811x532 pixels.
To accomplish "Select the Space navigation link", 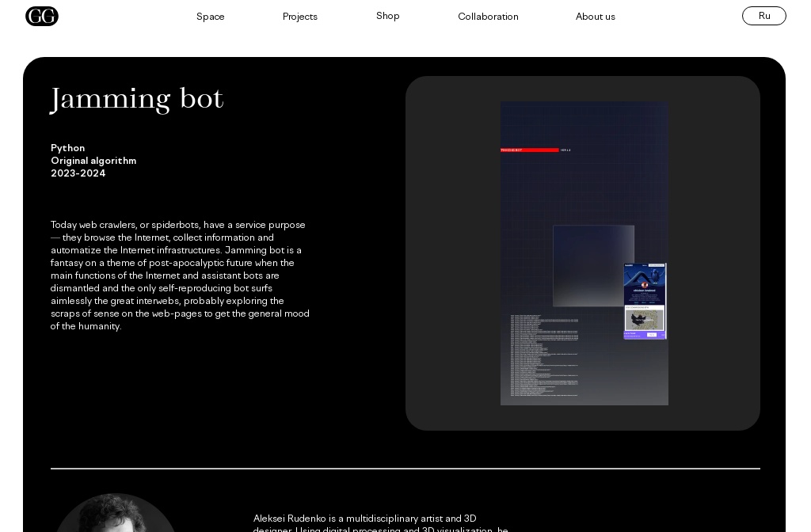I will point(210,17).
